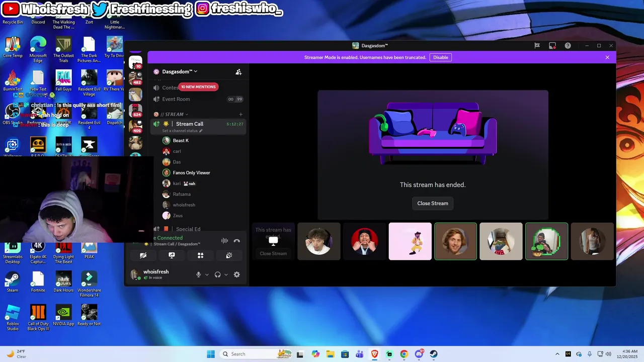The height and width of the screenshot is (362, 644).
Task: Click Brave browser in the taskbar
Action: click(x=374, y=354)
